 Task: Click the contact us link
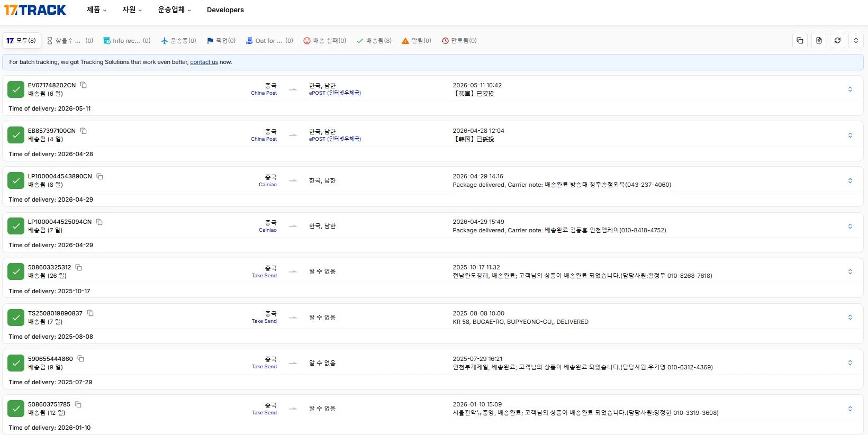tap(204, 62)
